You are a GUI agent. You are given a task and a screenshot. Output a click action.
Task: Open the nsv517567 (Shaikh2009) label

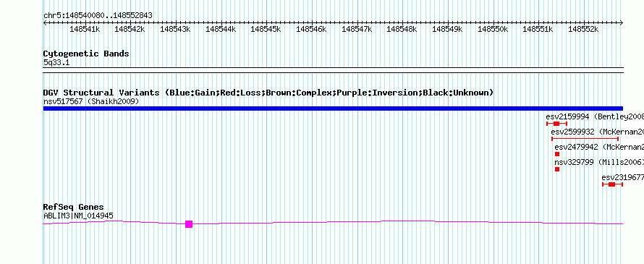click(x=91, y=101)
